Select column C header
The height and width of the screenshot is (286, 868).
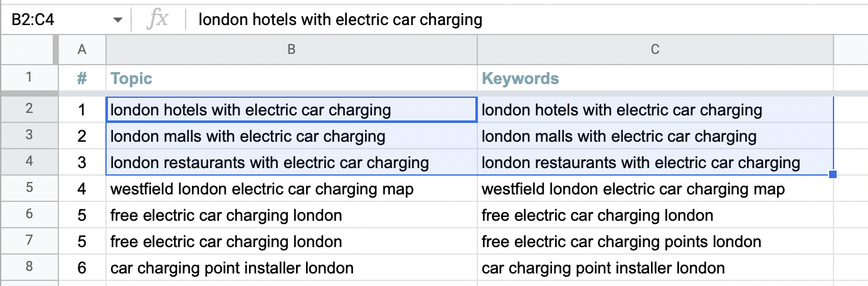click(x=655, y=50)
